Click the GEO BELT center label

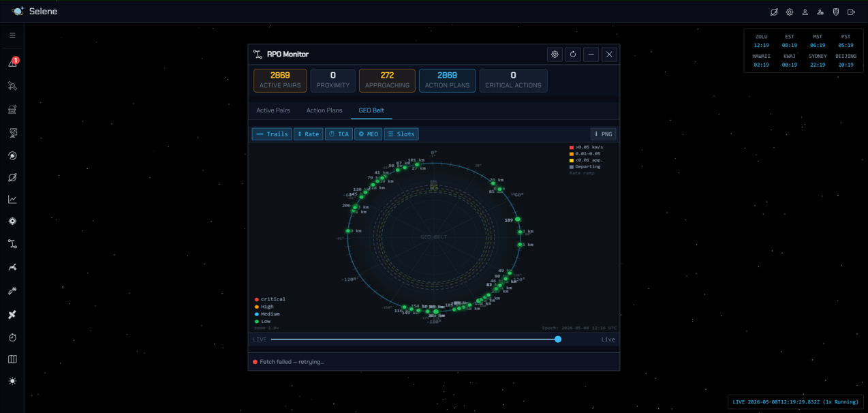click(x=433, y=237)
